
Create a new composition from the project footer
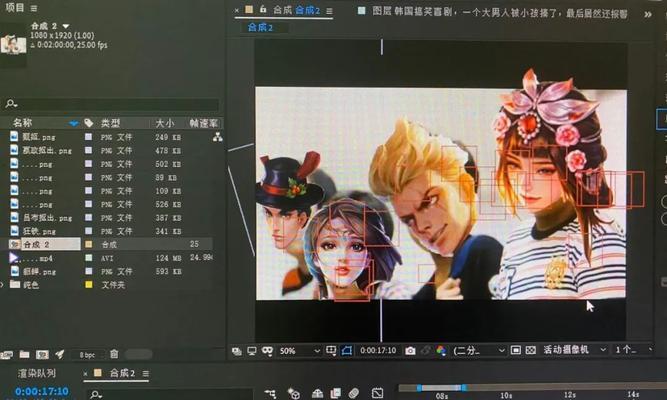point(42,354)
